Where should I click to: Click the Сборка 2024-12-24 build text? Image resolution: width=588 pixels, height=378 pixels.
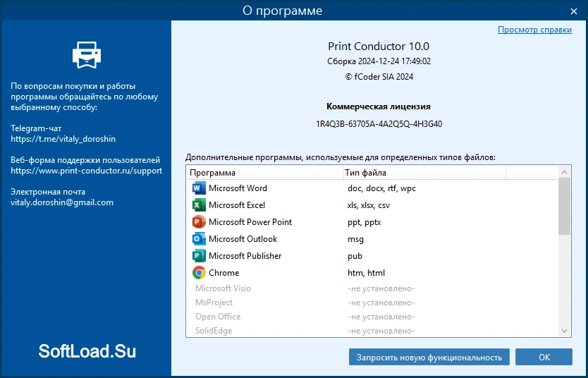[379, 61]
